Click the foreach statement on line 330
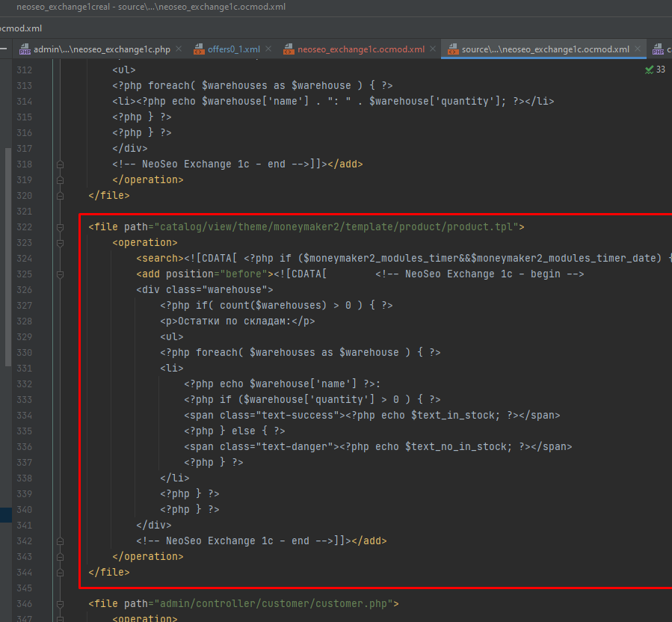Screen dimensions: 672x622 [x=300, y=352]
